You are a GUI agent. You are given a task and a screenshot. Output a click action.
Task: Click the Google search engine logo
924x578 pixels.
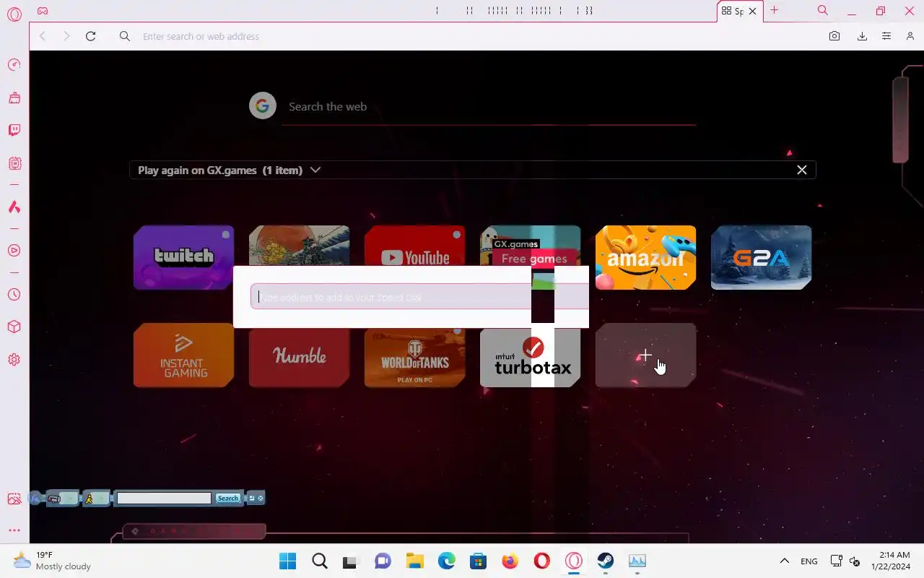[263, 106]
